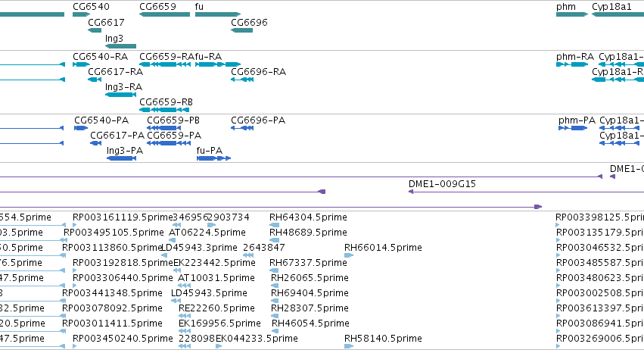This screenshot has width=644, height=350.
Task: Open EST RH64304.5prime
Action: tap(308, 217)
